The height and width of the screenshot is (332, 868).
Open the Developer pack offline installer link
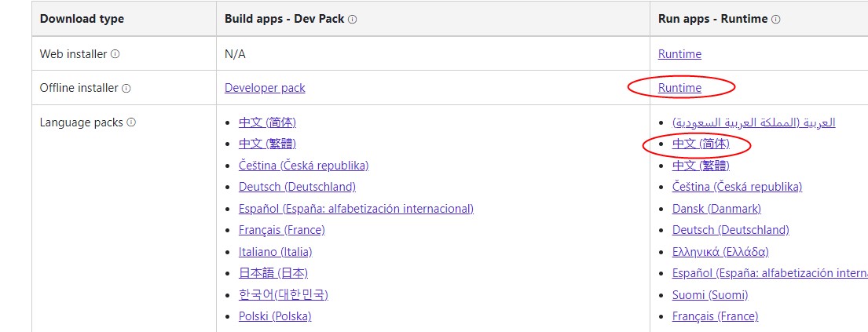[x=265, y=87]
